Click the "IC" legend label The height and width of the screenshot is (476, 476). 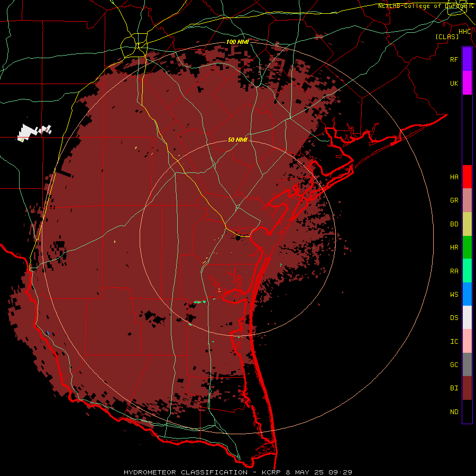(x=454, y=342)
